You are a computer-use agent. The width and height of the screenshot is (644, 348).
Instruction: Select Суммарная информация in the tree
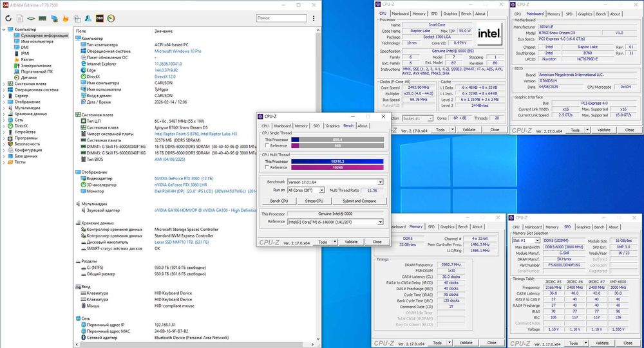[x=44, y=35]
